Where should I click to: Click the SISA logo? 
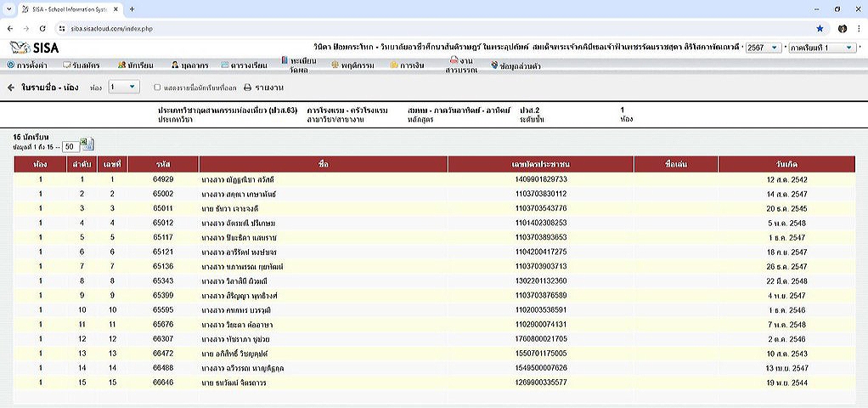pos(34,48)
